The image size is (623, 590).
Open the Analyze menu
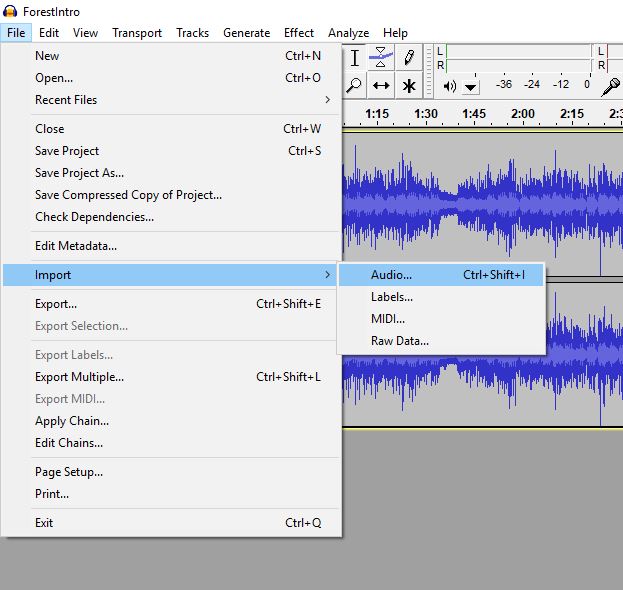tap(348, 32)
